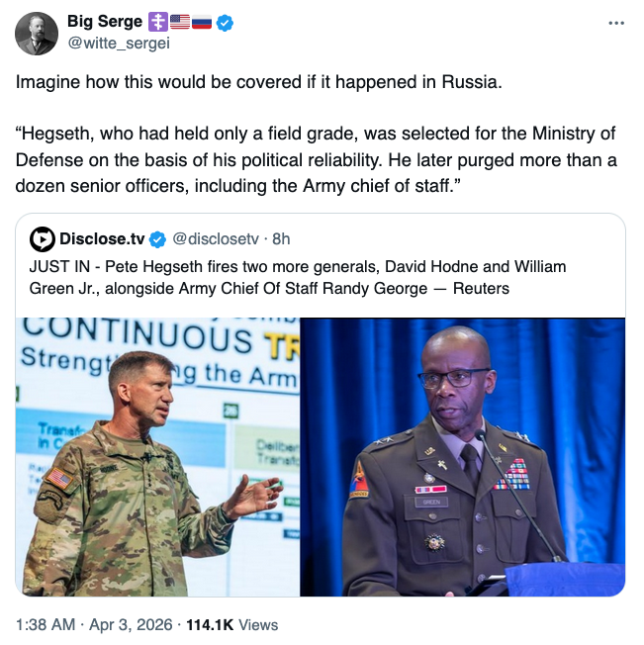This screenshot has height=645, width=644.
Task: Click Big Serge's blue verified badge
Action: [x=225, y=22]
